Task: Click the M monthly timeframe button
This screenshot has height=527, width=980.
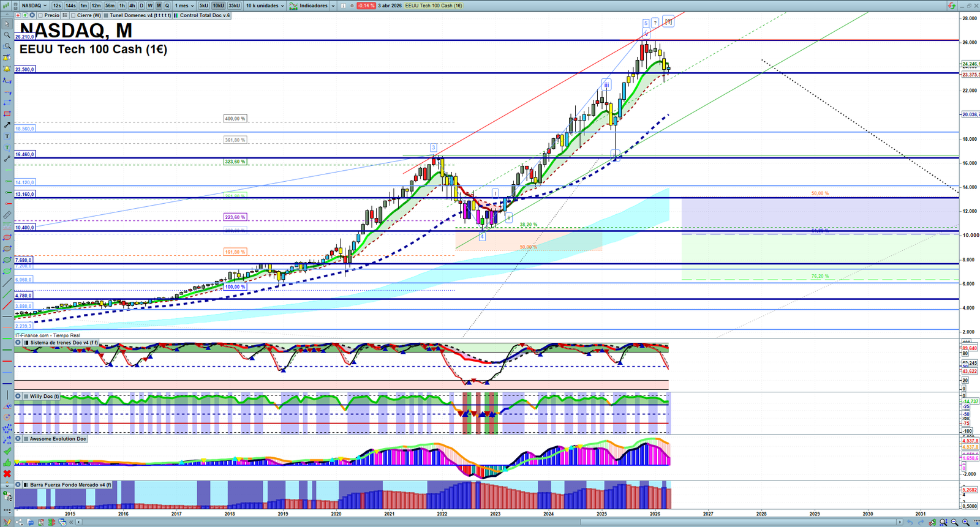Action: pyautogui.click(x=159, y=6)
